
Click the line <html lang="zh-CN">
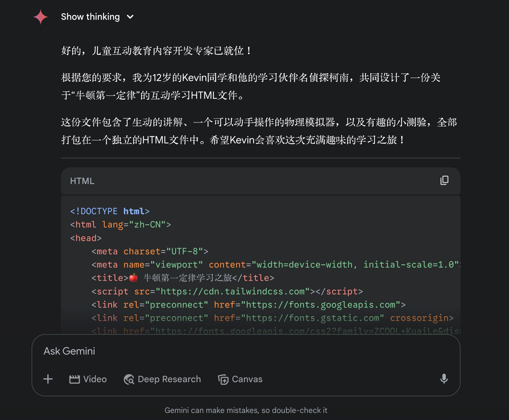120,225
